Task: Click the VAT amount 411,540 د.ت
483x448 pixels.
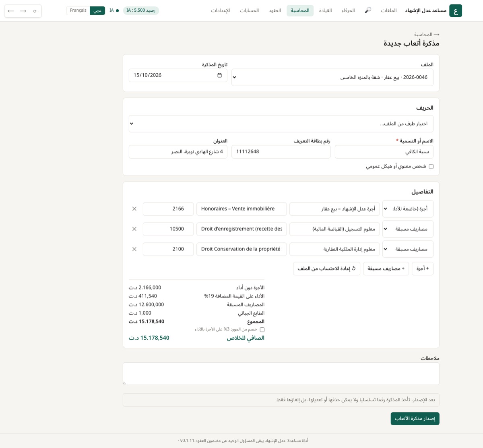Action: (143, 296)
